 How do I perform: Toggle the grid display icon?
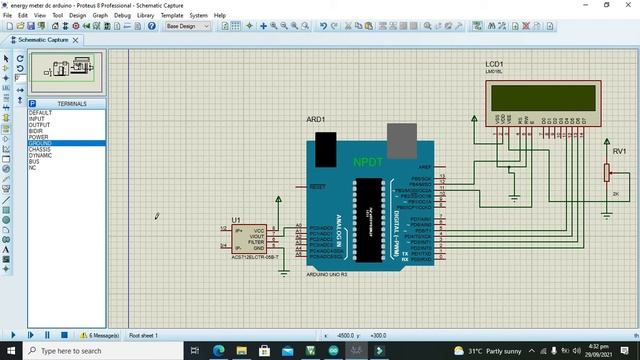(236, 26)
